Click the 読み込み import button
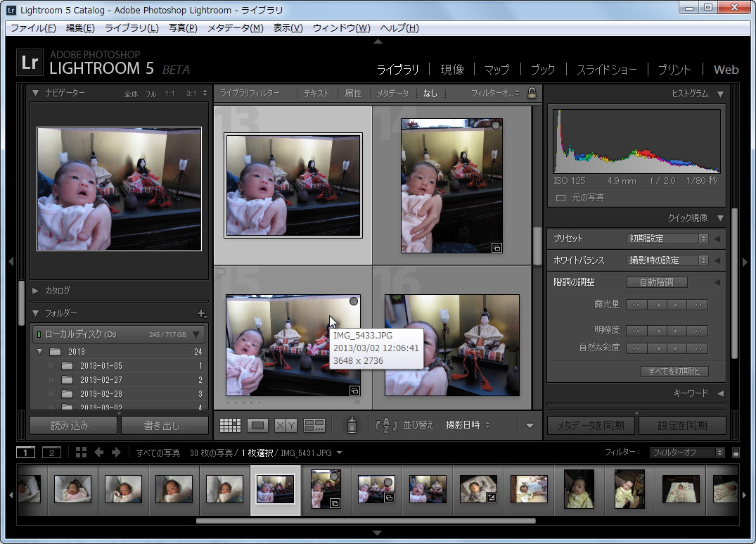This screenshot has height=544, width=756. coord(72,425)
